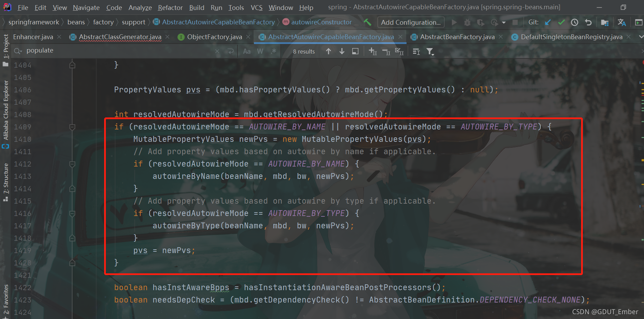Toggle Match Case Aa option
Screen dimensions: 644x319
247,51
